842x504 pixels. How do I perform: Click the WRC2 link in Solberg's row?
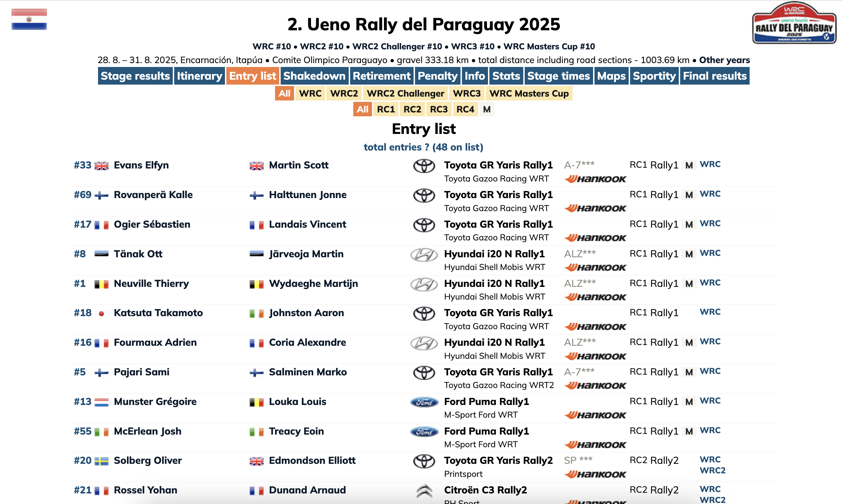point(712,471)
